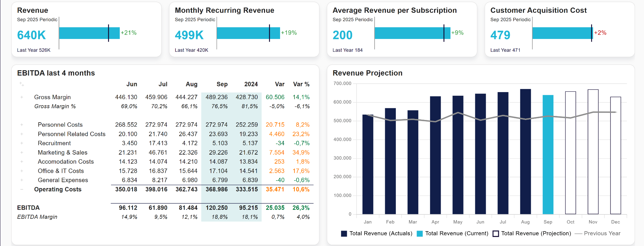Select the light-blue Sep current revenue bar
This screenshot has width=644, height=246.
click(x=548, y=155)
